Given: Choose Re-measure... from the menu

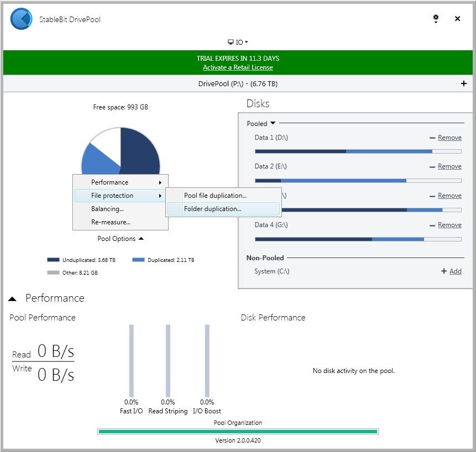Looking at the screenshot, I should point(121,222).
